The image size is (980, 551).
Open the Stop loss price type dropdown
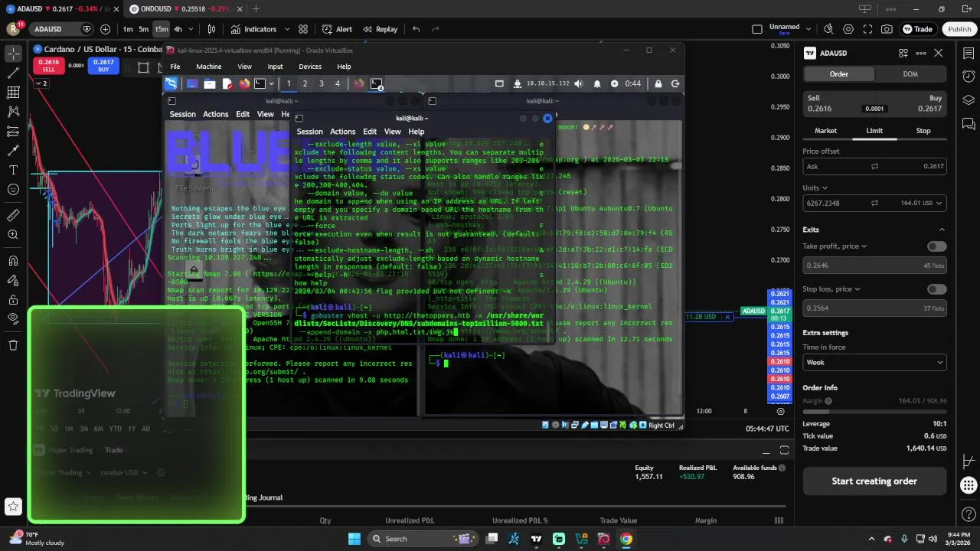(831, 289)
